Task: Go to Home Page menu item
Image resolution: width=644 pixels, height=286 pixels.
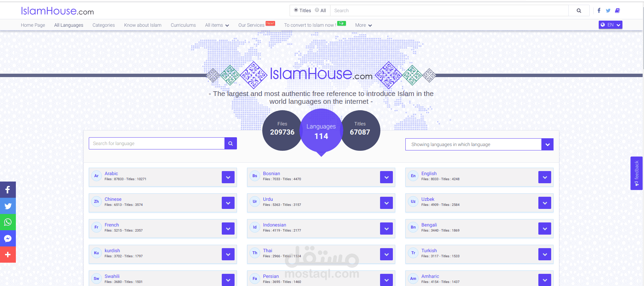Action: [33, 25]
